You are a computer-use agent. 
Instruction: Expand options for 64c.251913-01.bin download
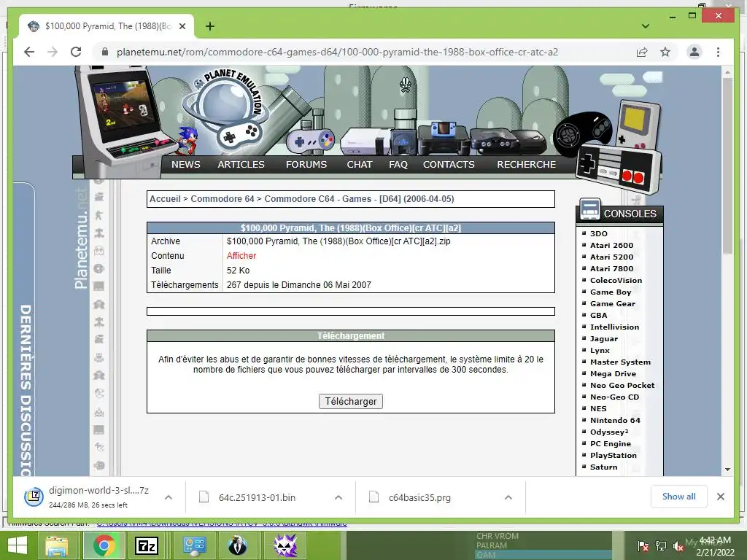[x=338, y=497]
